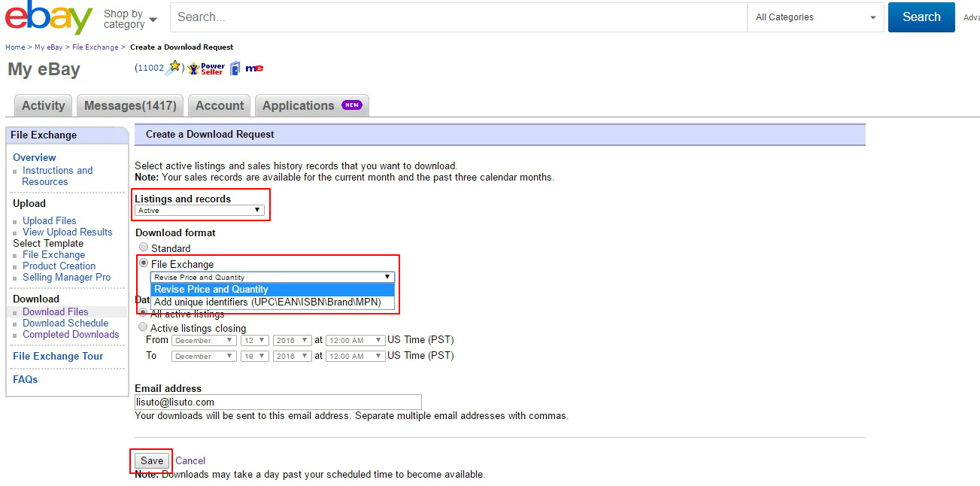The image size is (980, 486).
Task: Open the Completed Downloads link
Action: (71, 334)
